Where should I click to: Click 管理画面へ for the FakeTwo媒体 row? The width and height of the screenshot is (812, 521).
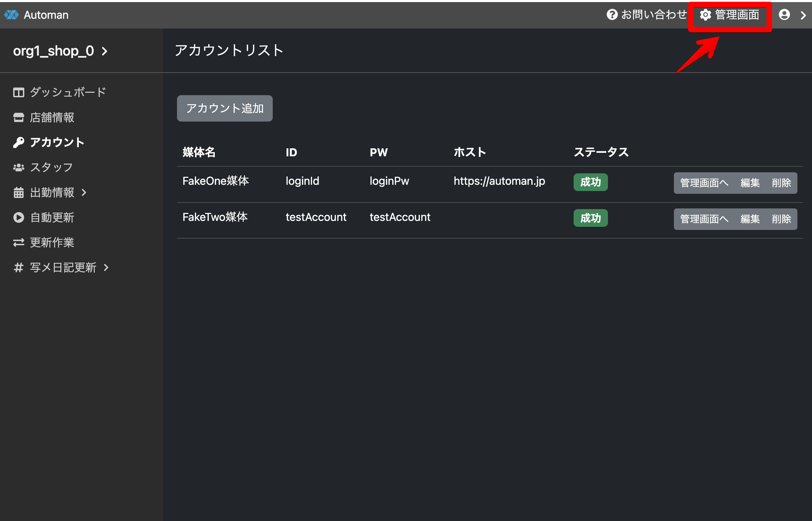pyautogui.click(x=704, y=219)
